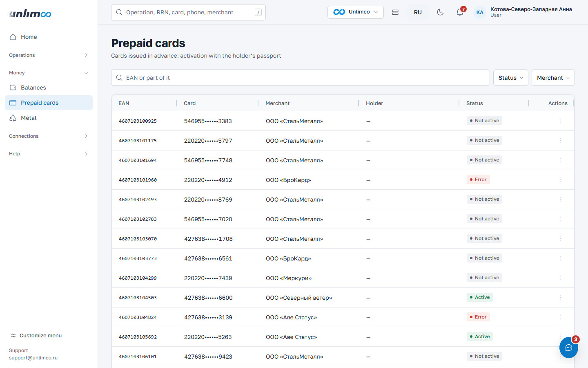
Task: Open the Status filter dropdown
Action: (511, 78)
